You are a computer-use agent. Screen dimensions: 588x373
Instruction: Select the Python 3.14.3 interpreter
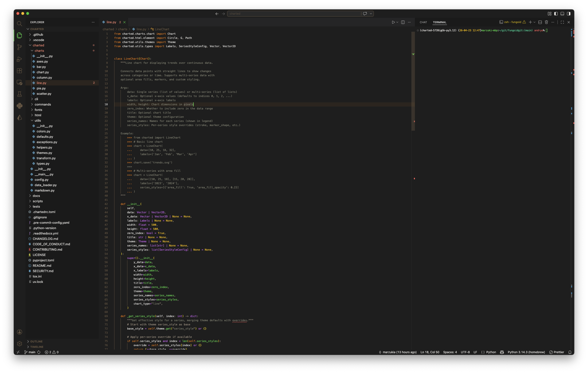coord(526,352)
